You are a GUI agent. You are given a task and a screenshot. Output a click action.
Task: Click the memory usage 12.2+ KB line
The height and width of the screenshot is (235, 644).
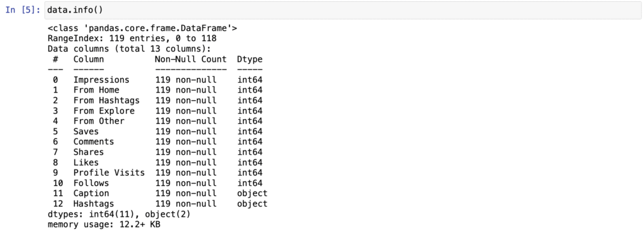pyautogui.click(x=104, y=225)
